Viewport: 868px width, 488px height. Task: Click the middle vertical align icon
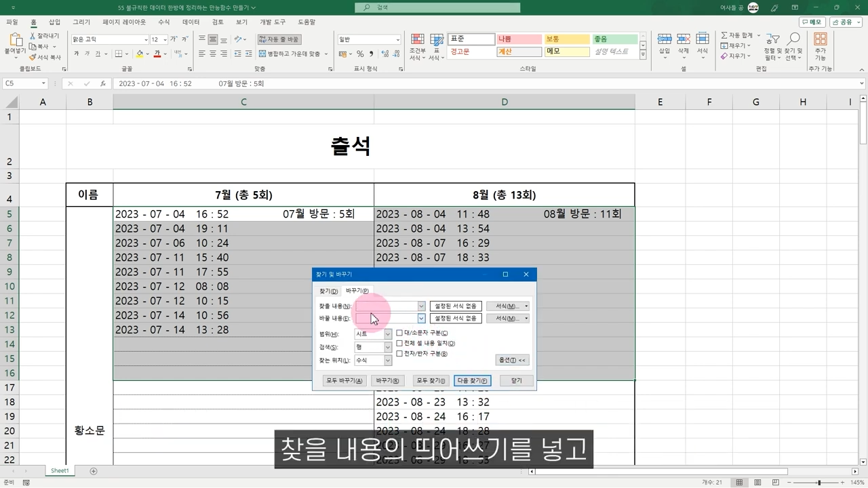pos(213,39)
